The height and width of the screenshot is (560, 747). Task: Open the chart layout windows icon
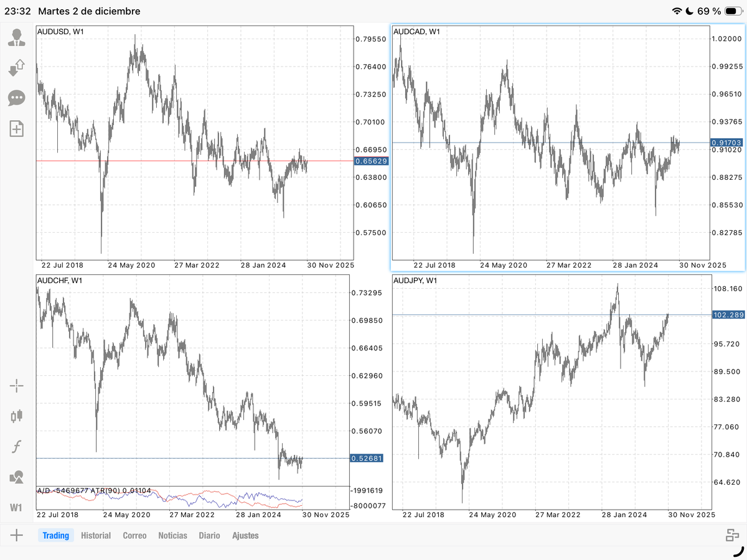coord(731,535)
